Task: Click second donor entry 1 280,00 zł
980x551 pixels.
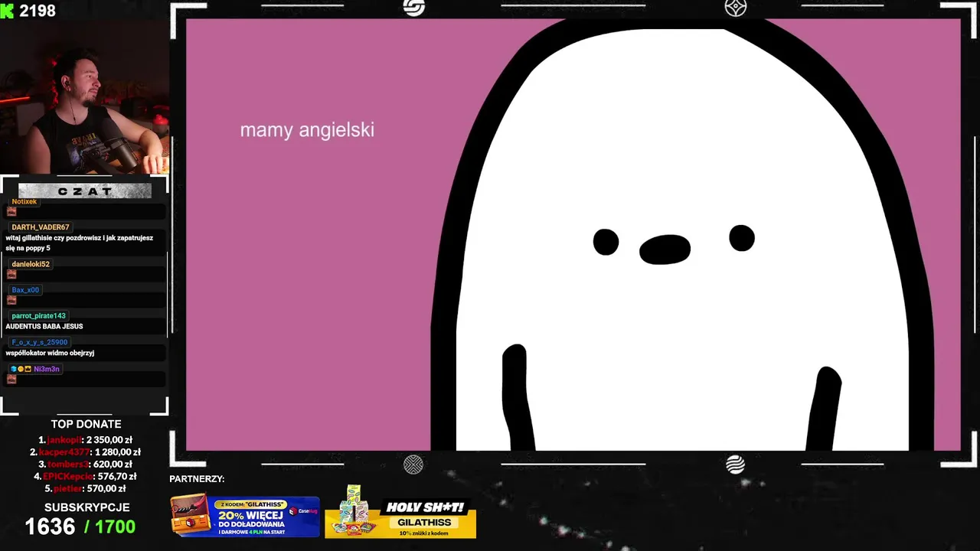Action: coord(85,452)
